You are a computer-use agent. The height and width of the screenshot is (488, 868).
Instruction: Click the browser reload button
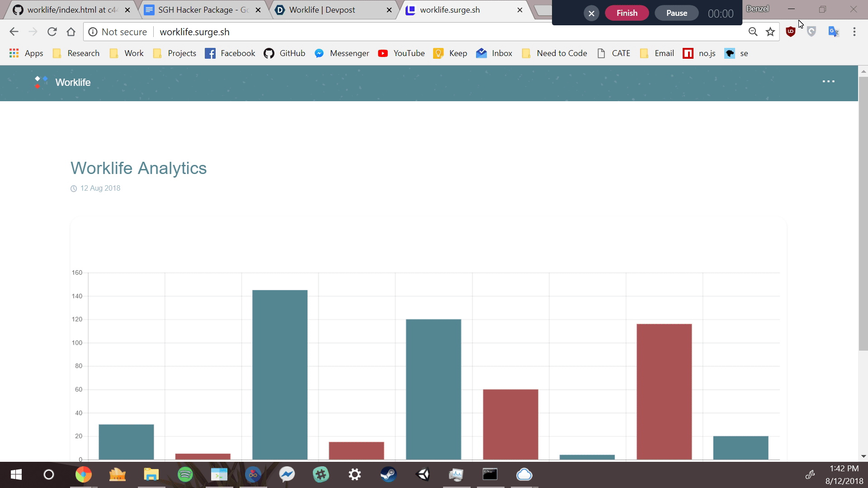pos(52,32)
